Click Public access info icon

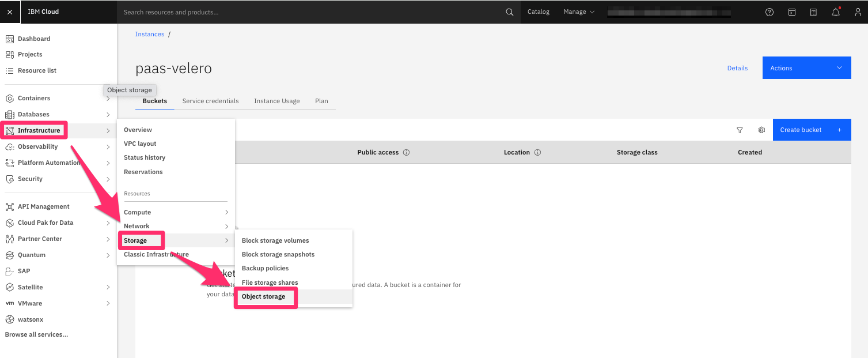pyautogui.click(x=406, y=153)
